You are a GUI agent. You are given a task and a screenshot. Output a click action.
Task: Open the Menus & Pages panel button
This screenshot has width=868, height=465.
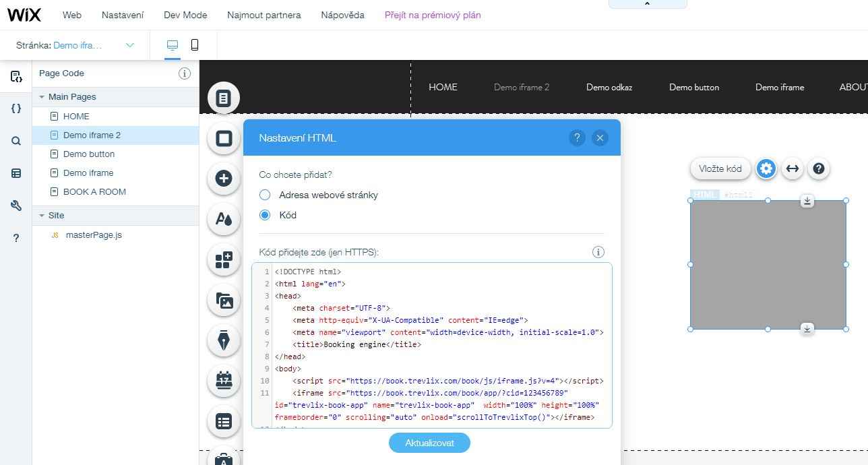click(224, 99)
